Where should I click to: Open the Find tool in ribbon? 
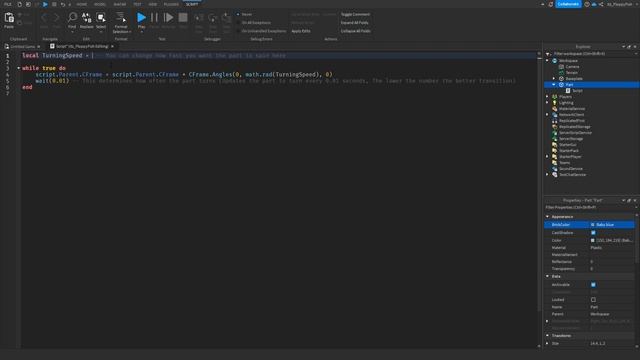click(x=72, y=18)
